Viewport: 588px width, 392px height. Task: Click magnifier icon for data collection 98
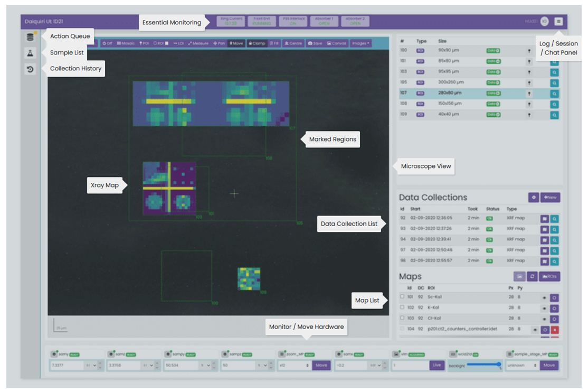pos(554,262)
